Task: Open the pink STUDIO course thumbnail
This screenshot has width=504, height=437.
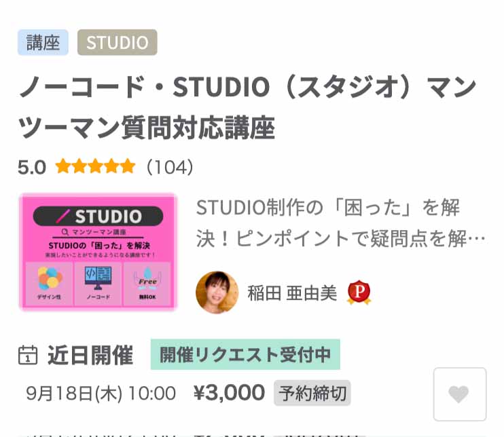Action: click(98, 252)
